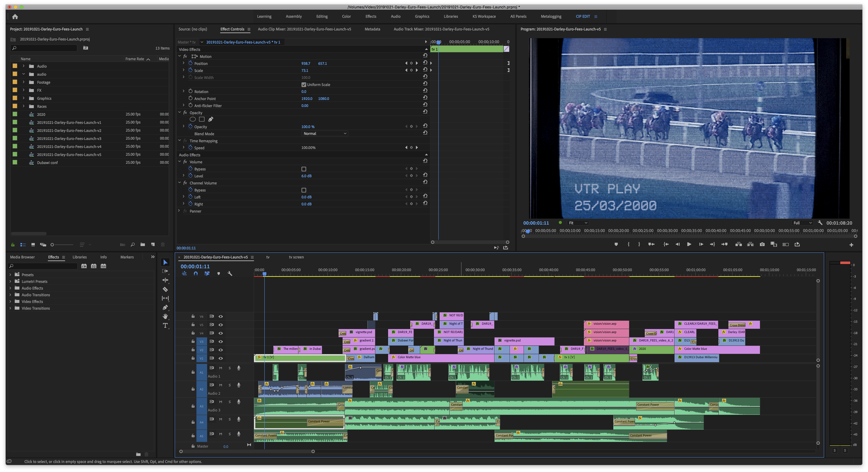
Task: Open the Blend Mode dropdown
Action: point(324,134)
